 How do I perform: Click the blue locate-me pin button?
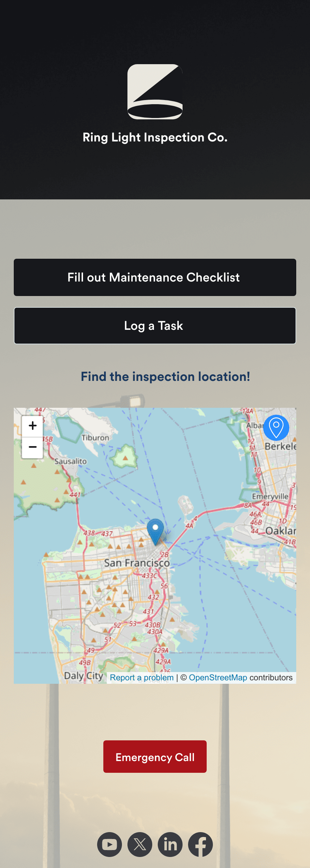click(276, 428)
